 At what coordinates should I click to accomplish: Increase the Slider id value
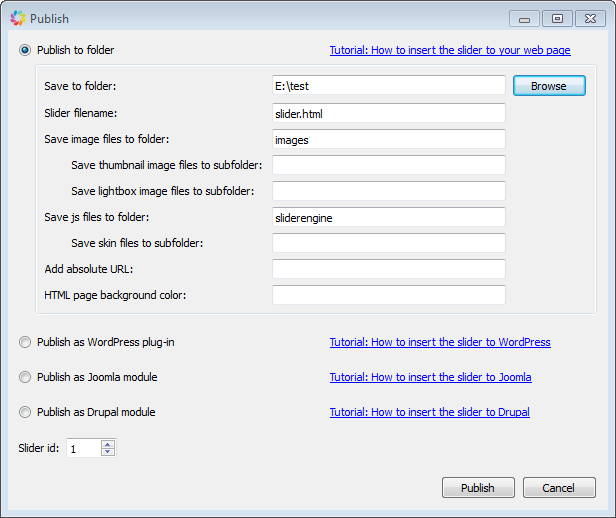(x=108, y=444)
